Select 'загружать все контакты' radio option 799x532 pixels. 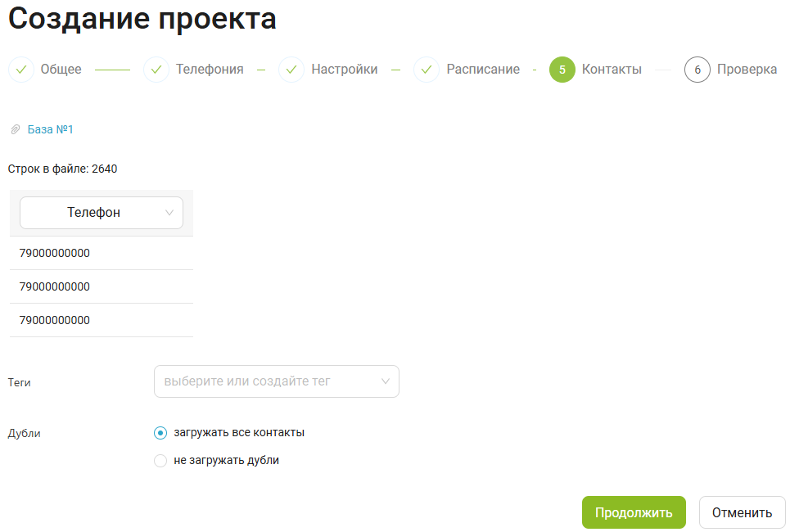(x=160, y=433)
